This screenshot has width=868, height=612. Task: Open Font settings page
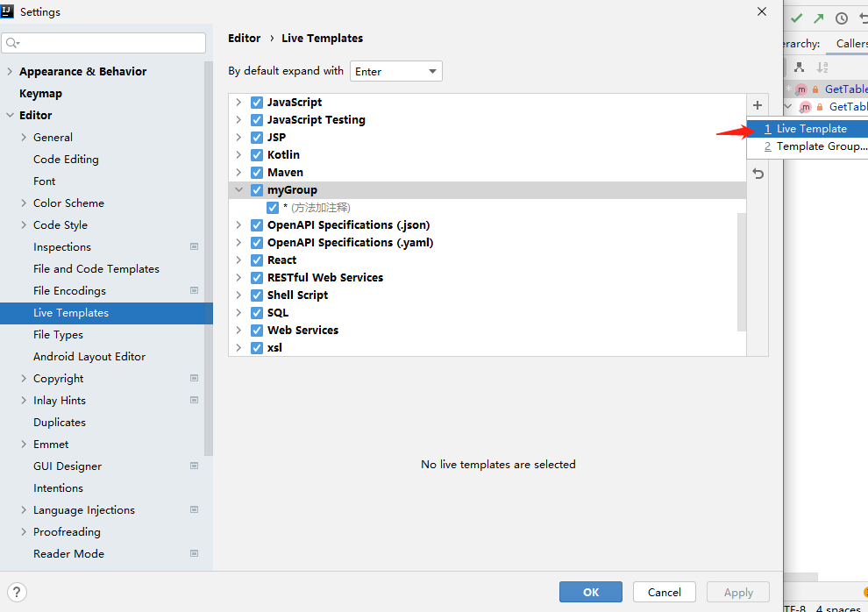point(45,181)
